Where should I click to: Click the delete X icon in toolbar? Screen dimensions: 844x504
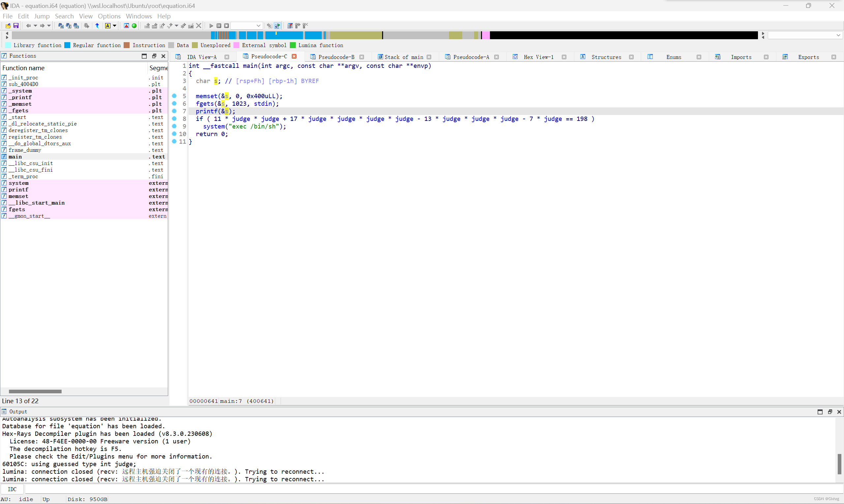(x=199, y=26)
